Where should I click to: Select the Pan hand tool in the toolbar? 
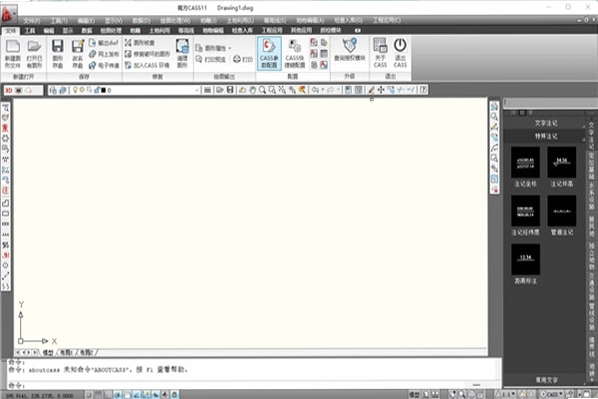[252, 90]
